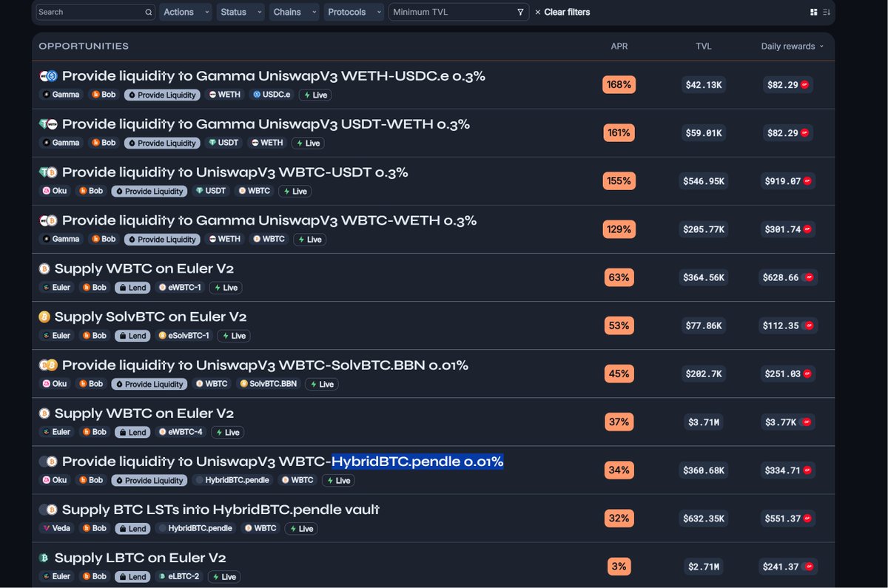Click token icon beside Supply LBTC on Euler V2
This screenshot has width=888, height=588.
(x=44, y=558)
